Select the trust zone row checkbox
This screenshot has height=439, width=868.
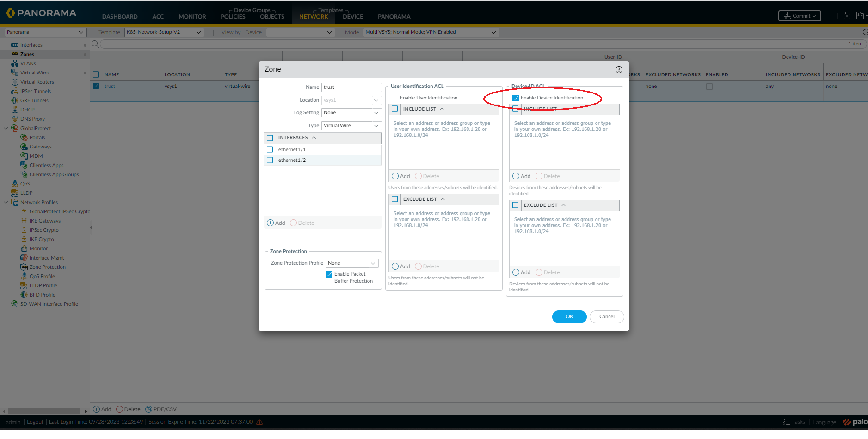tap(96, 86)
